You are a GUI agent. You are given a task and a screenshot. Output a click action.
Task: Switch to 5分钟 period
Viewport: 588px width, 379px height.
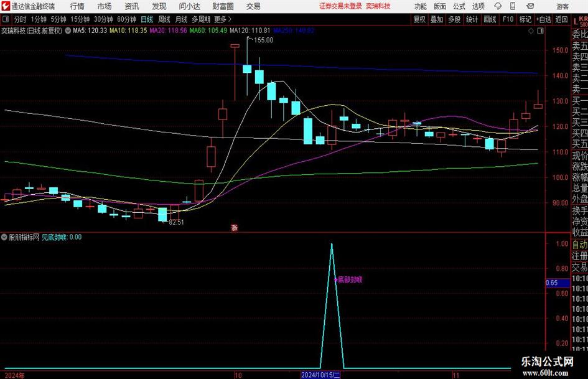pyautogui.click(x=58, y=19)
